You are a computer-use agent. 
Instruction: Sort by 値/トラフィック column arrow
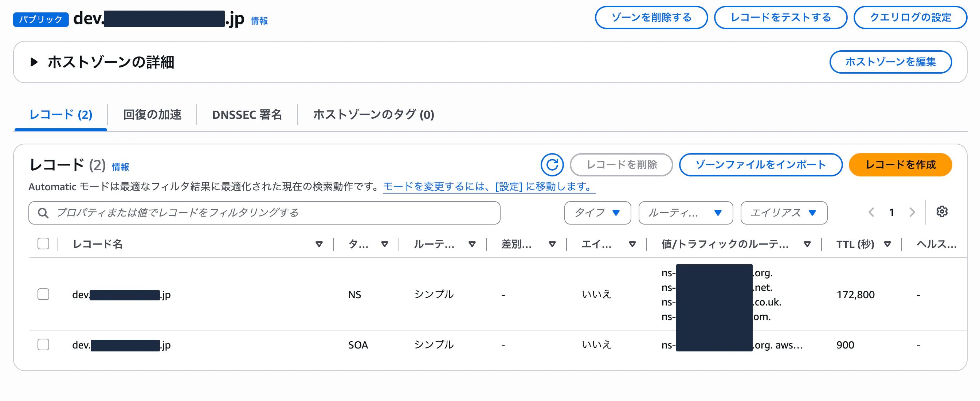pyautogui.click(x=807, y=244)
